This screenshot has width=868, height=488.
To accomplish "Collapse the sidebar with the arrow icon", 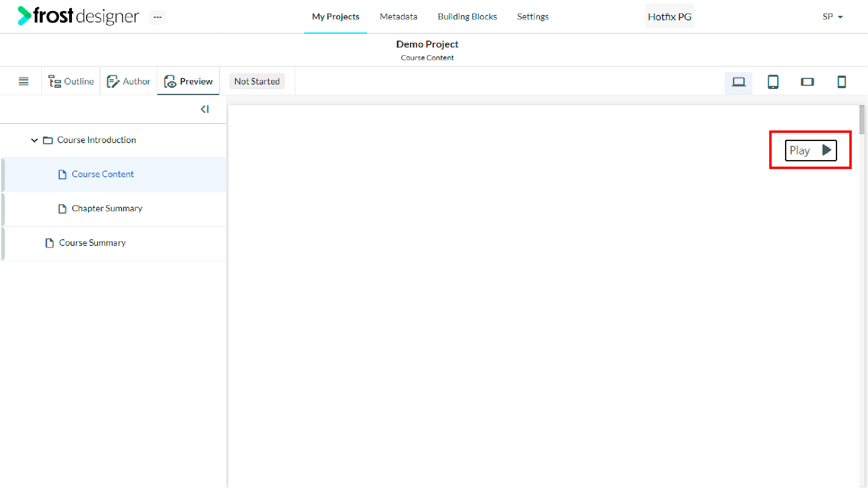I will point(205,109).
